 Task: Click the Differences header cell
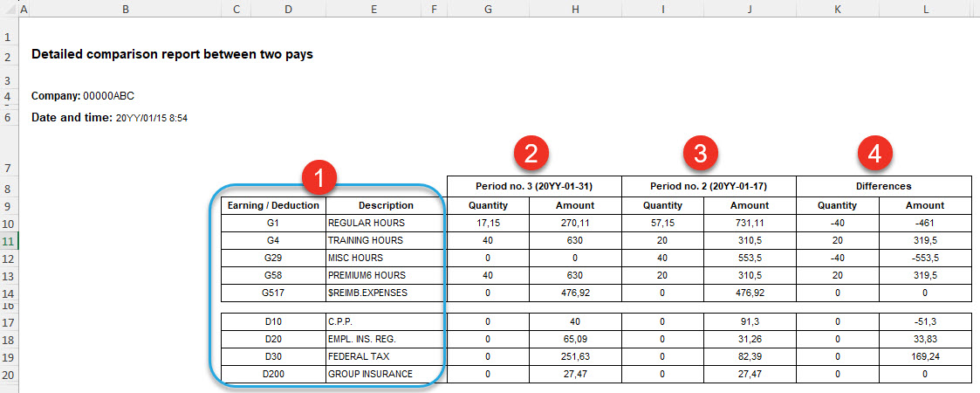(x=883, y=186)
